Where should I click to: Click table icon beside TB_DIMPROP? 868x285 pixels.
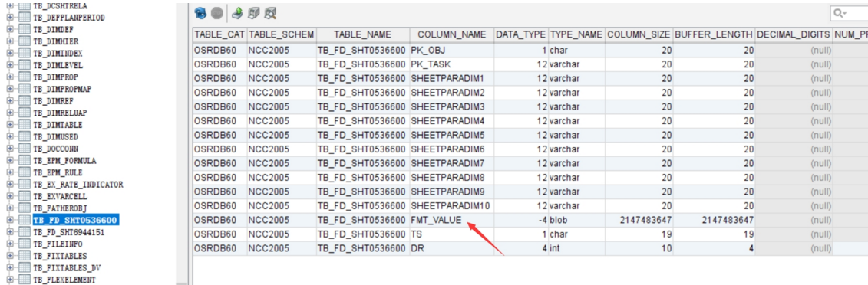(x=24, y=77)
